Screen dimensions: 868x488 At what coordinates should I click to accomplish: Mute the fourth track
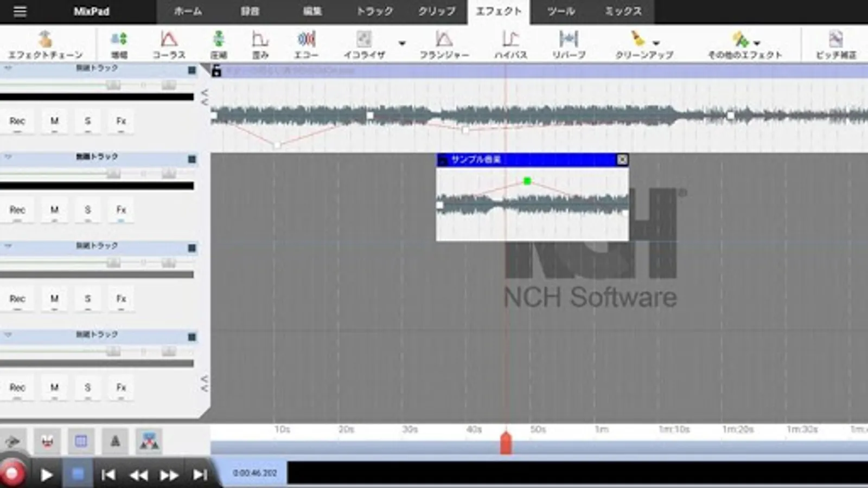tap(54, 388)
